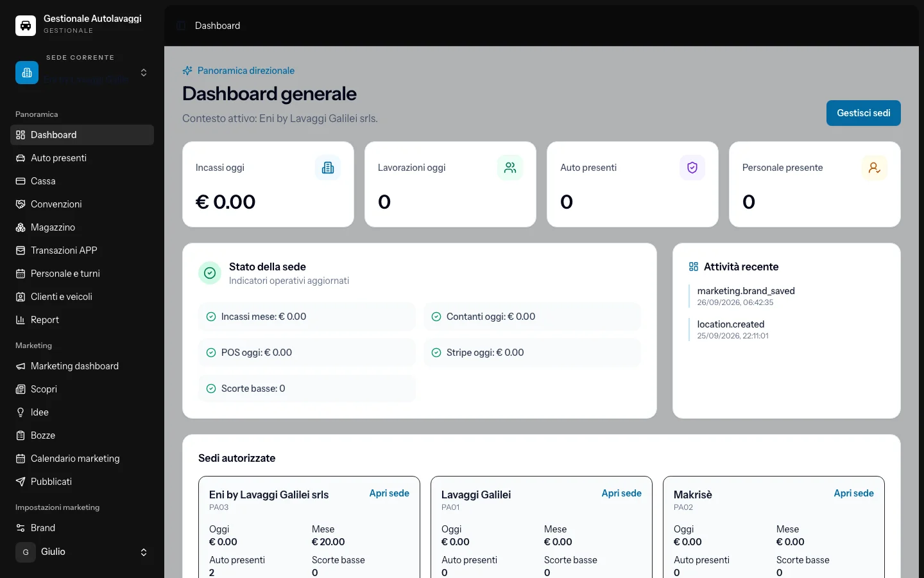Toggle the sidebar panel icon next to Dashboard title

181,26
